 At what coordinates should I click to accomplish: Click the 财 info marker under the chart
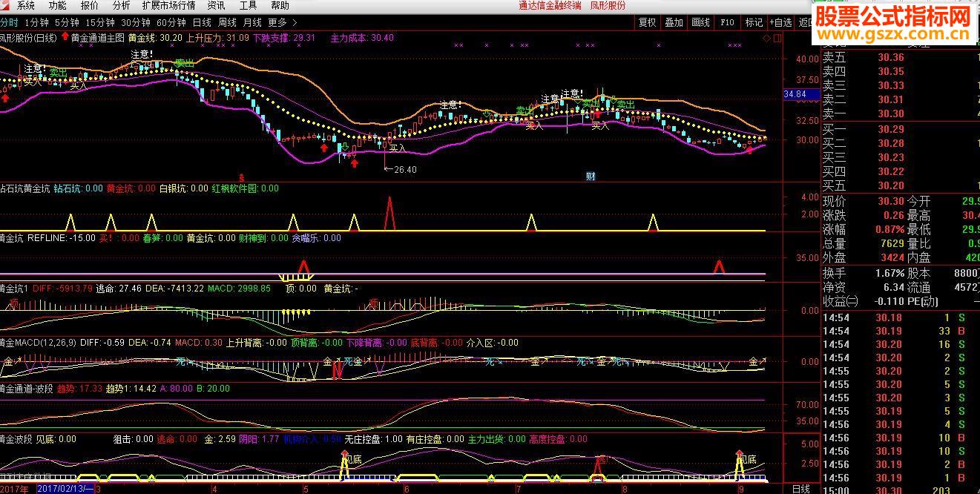tap(591, 177)
